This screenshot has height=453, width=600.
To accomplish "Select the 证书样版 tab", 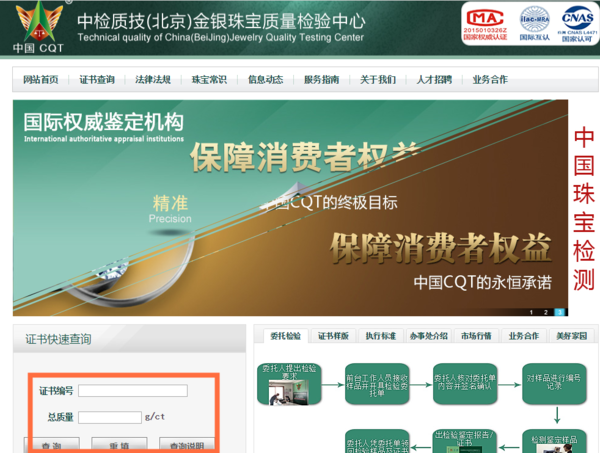I will click(333, 336).
